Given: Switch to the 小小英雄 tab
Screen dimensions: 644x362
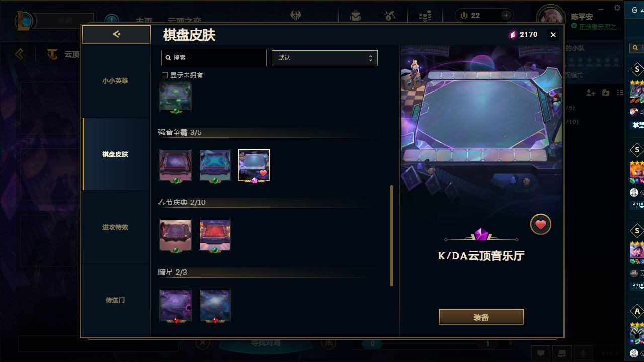Looking at the screenshot, I should (116, 81).
